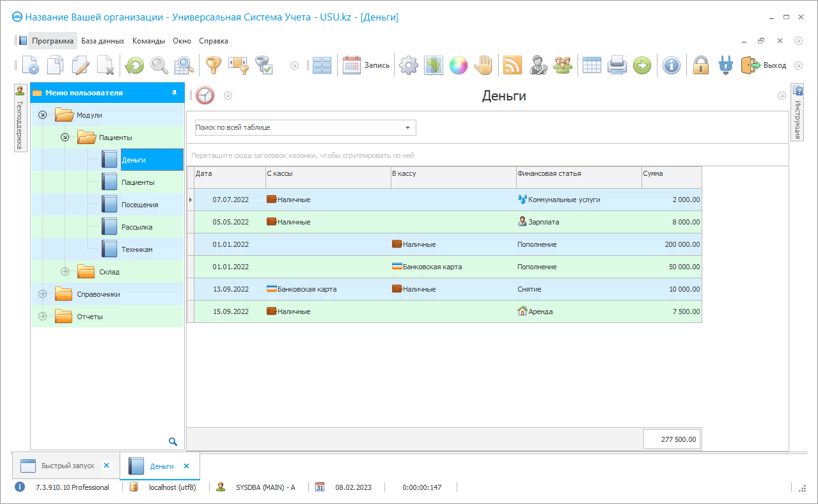Click the funnel filter icon in toolbar

[212, 65]
